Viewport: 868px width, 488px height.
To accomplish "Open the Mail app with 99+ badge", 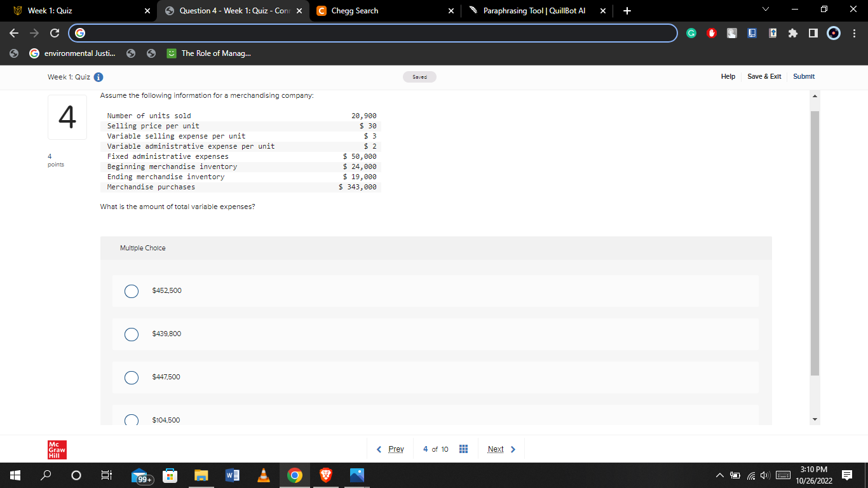I will (x=142, y=476).
